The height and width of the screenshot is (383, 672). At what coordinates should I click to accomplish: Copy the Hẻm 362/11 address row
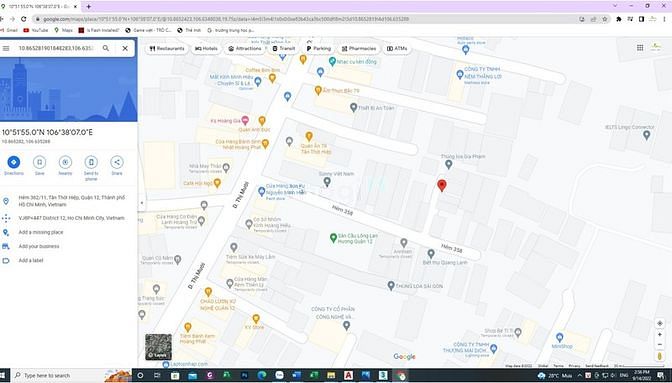(x=69, y=201)
